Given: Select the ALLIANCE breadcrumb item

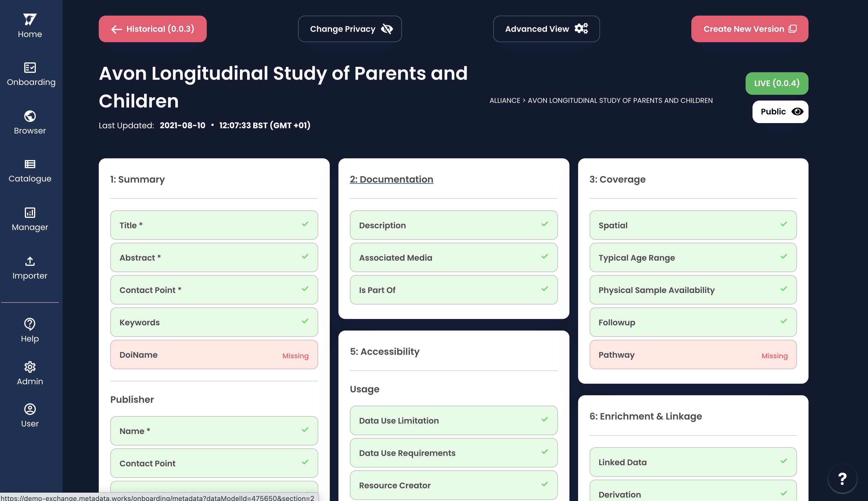Looking at the screenshot, I should tap(504, 101).
